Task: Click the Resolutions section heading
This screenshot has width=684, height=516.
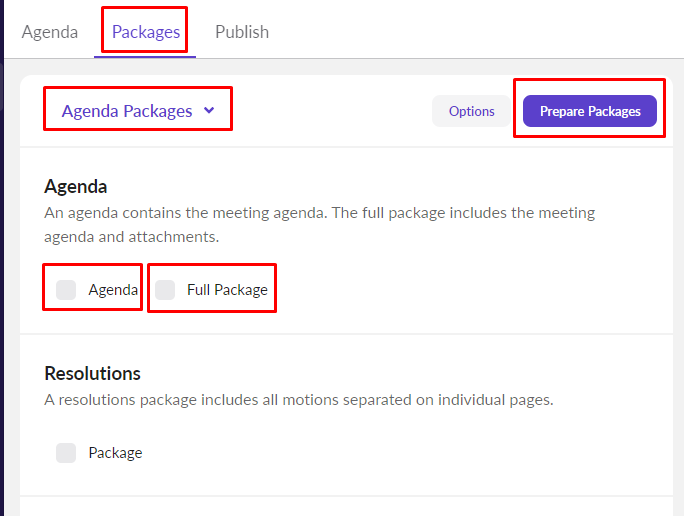Action: click(92, 373)
